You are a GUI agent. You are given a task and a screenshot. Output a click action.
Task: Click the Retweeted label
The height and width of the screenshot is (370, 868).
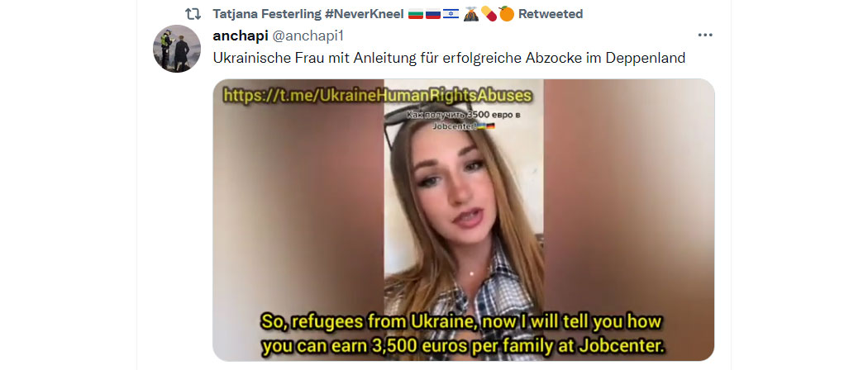[x=551, y=14]
